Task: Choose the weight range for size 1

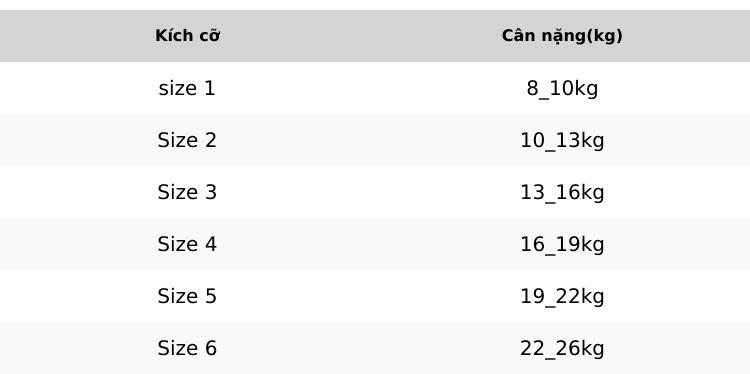Action: 562,89
